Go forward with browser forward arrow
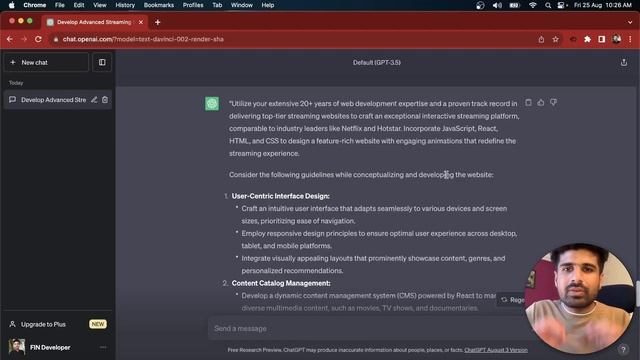The image size is (640, 360). point(24,39)
